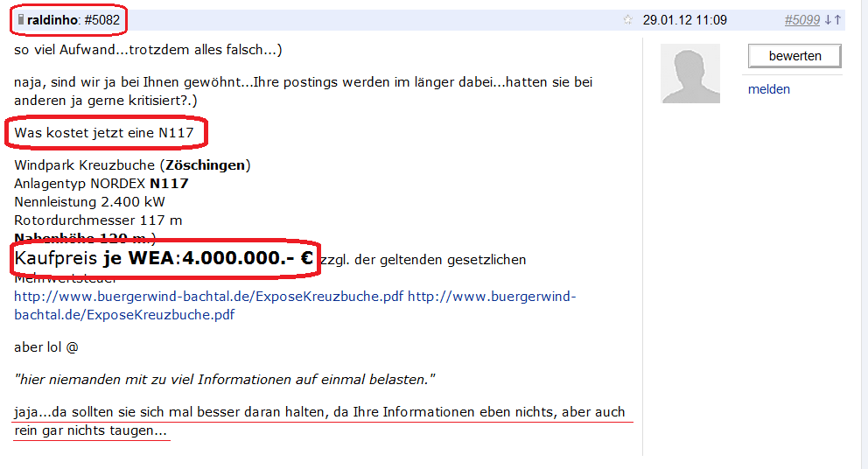The width and height of the screenshot is (868, 469).
Task: Open the first ExposeKreuzbuche.pdf link
Action: pyautogui.click(x=209, y=297)
